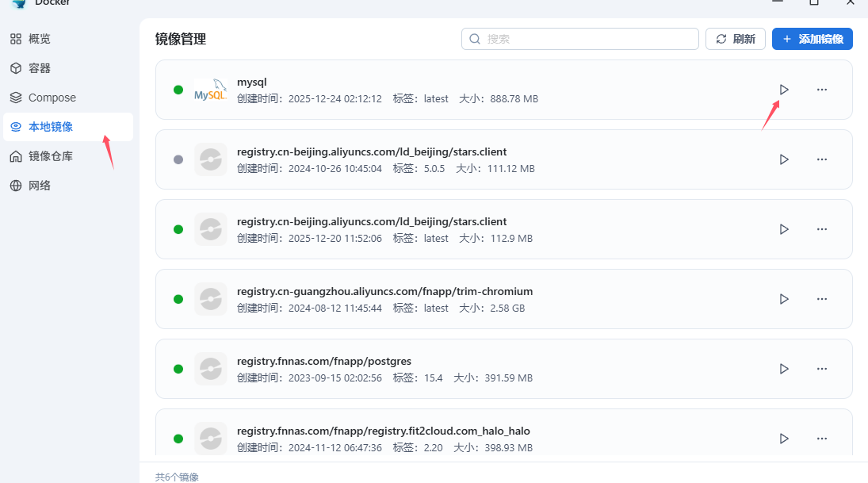Select 本地镜像 local images in sidebar
Viewport: 868px width, 483px height.
50,127
